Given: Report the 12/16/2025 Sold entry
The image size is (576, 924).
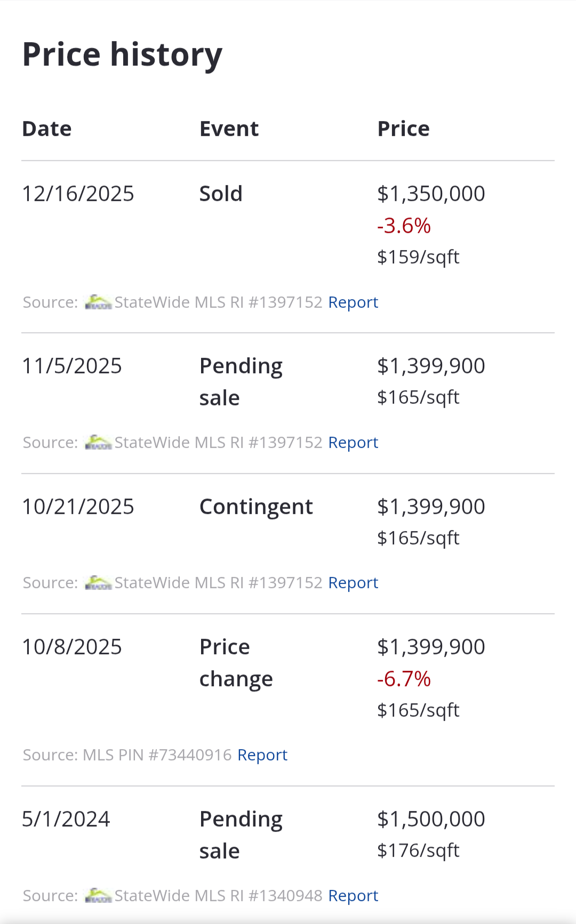Looking at the screenshot, I should pos(353,302).
